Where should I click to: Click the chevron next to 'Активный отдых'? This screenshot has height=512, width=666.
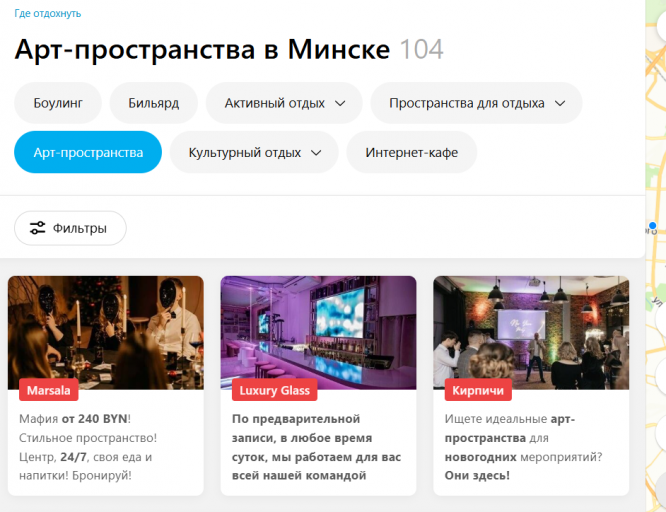click(340, 103)
